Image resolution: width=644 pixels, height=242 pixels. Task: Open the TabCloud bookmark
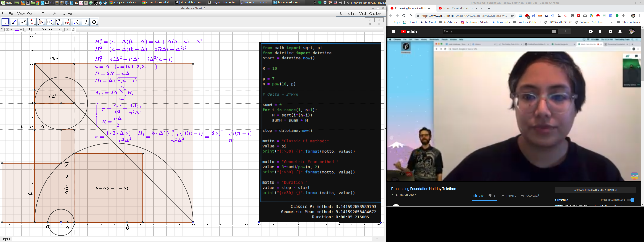click(428, 22)
